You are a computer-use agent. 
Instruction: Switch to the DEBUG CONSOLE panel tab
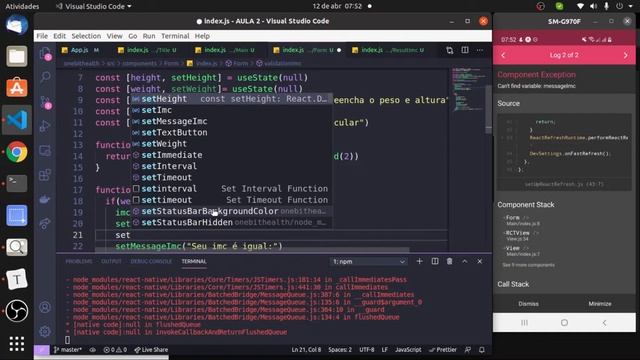151,261
